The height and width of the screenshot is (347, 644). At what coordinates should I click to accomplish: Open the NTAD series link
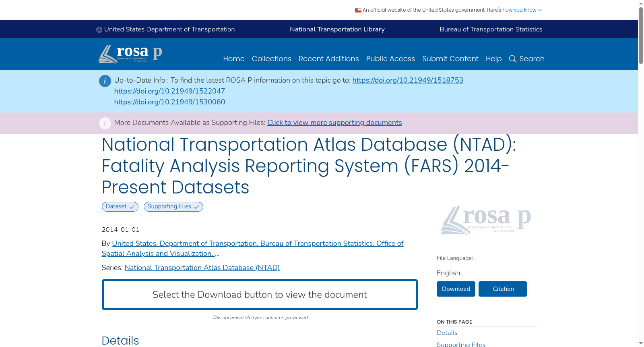(202, 268)
